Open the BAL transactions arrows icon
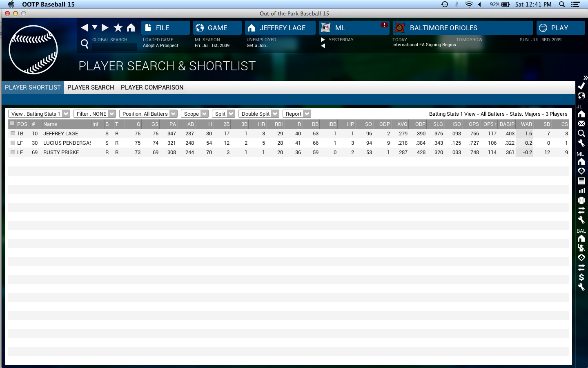 (x=581, y=267)
